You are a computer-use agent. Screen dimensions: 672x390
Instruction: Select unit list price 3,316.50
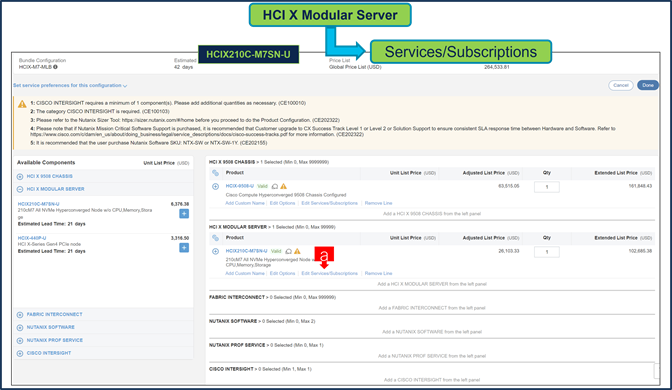pos(180,238)
